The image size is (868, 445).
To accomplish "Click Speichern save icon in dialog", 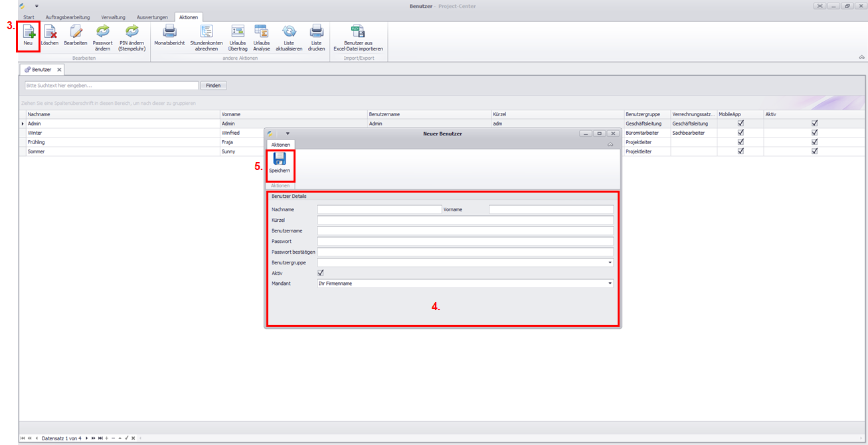I will click(x=280, y=159).
